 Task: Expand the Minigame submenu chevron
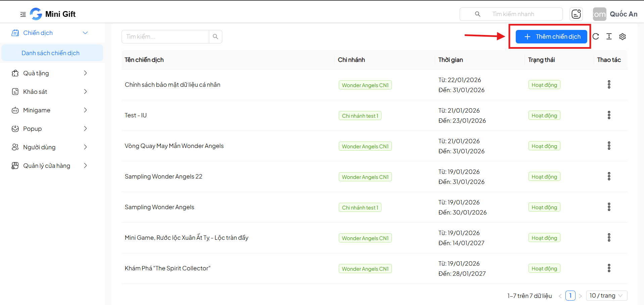coord(85,110)
